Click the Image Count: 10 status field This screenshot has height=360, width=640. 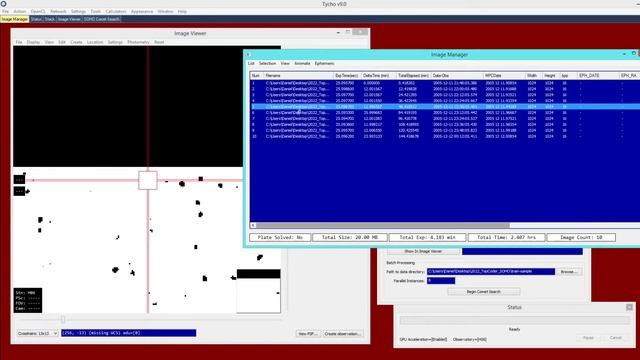coord(581,237)
